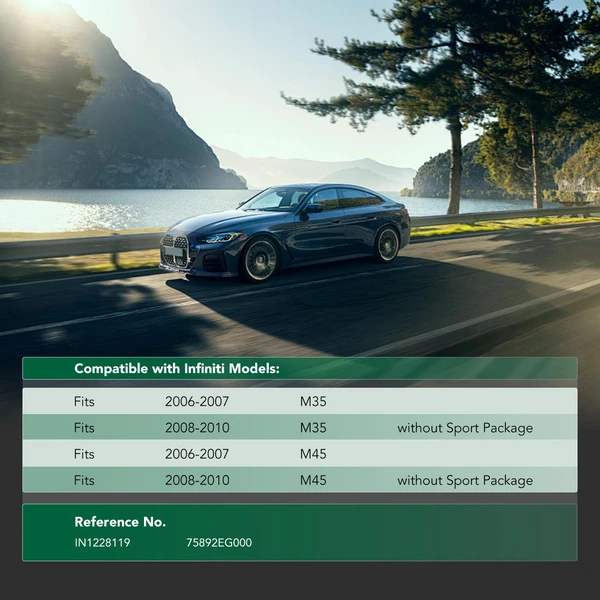
Task: Click the car's rear wheel
Action: tap(387, 244)
